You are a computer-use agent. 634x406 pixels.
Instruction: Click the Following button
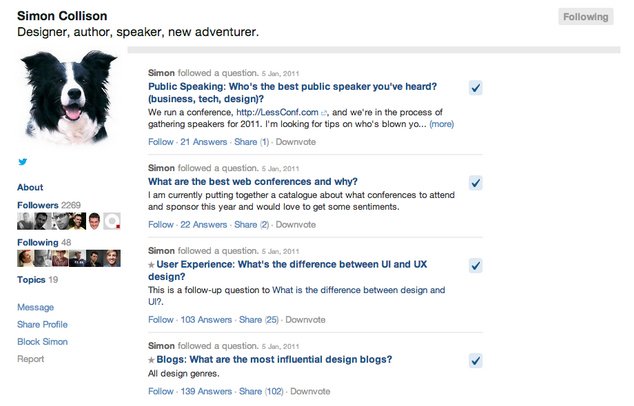(585, 17)
